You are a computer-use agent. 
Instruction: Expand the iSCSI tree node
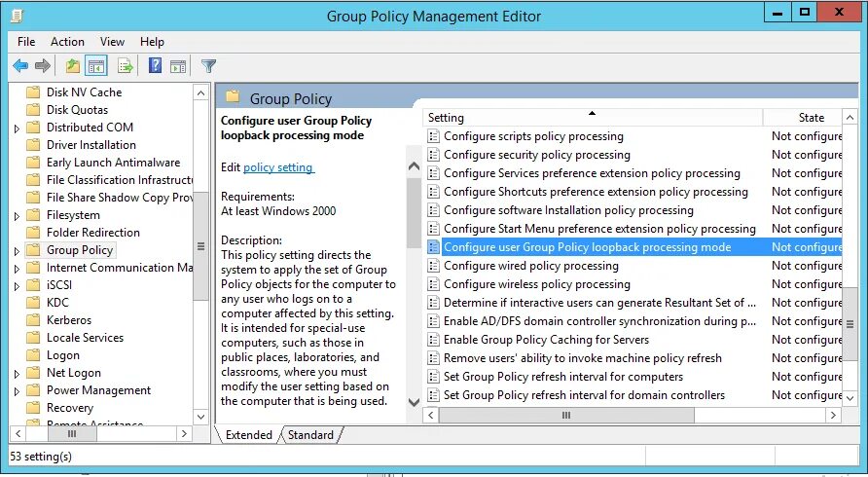pyautogui.click(x=17, y=286)
